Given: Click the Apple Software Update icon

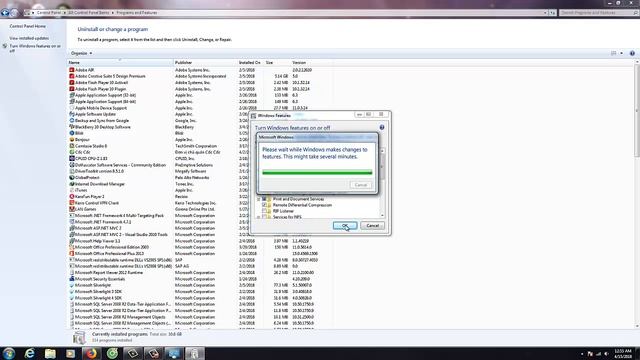Looking at the screenshot, I should coord(71,114).
